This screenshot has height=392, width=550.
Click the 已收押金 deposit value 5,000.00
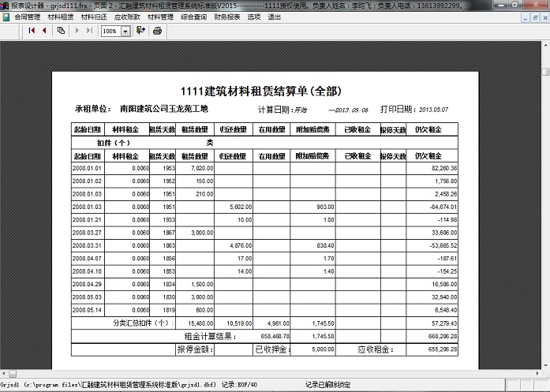(x=323, y=349)
